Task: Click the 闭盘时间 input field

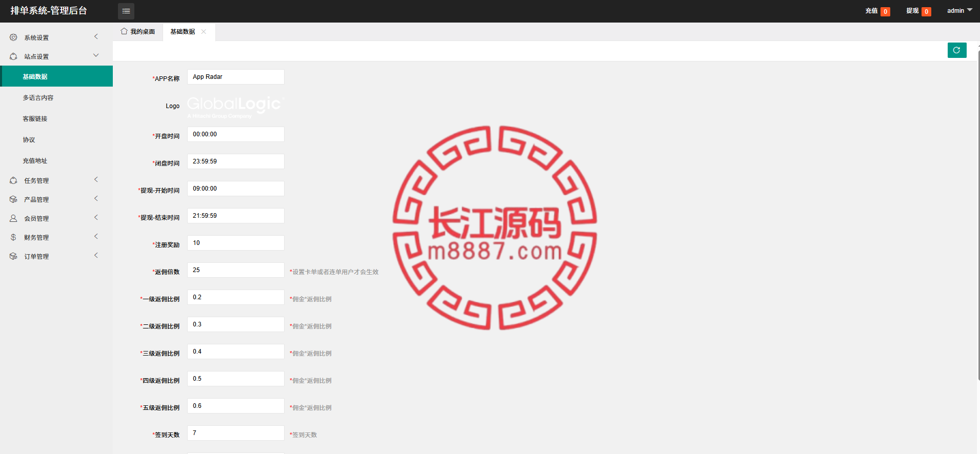Action: point(236,161)
